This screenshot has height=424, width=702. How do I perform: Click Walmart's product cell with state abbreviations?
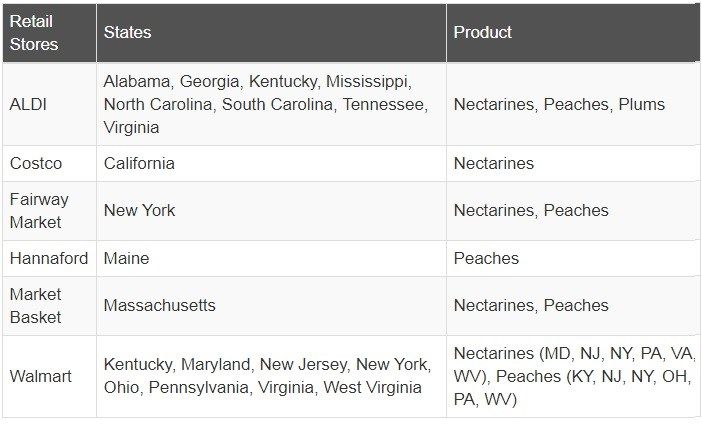tap(573, 376)
